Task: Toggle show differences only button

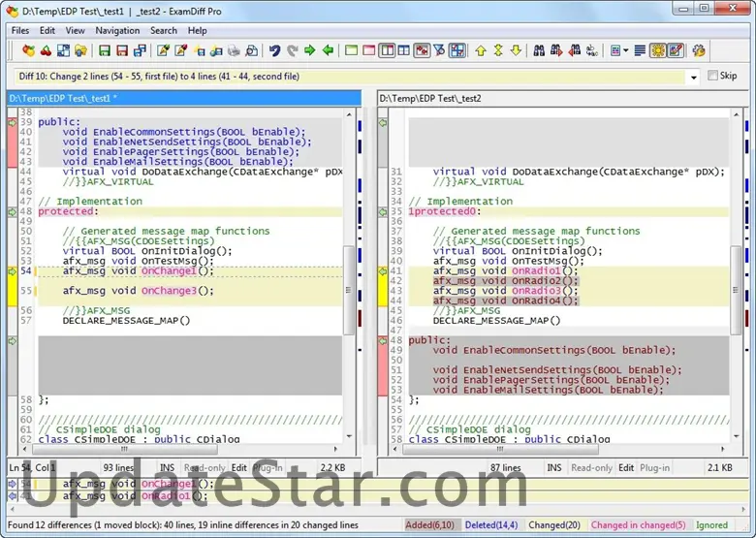Action: 422,50
